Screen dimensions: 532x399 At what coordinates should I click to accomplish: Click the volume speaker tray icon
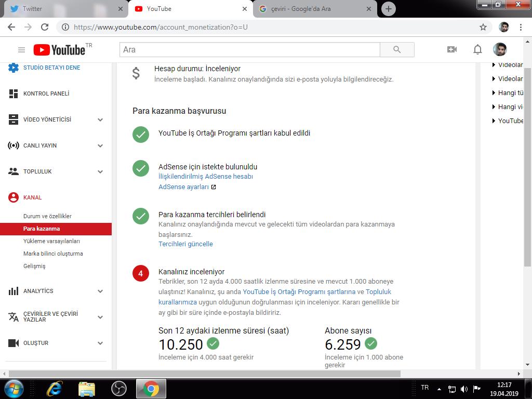tap(464, 389)
